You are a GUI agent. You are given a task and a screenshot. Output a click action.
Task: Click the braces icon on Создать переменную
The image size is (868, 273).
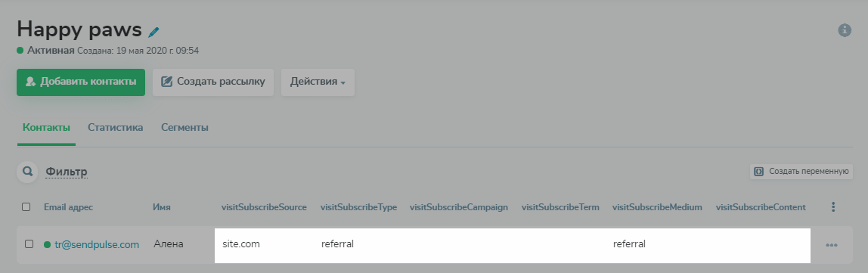759,171
